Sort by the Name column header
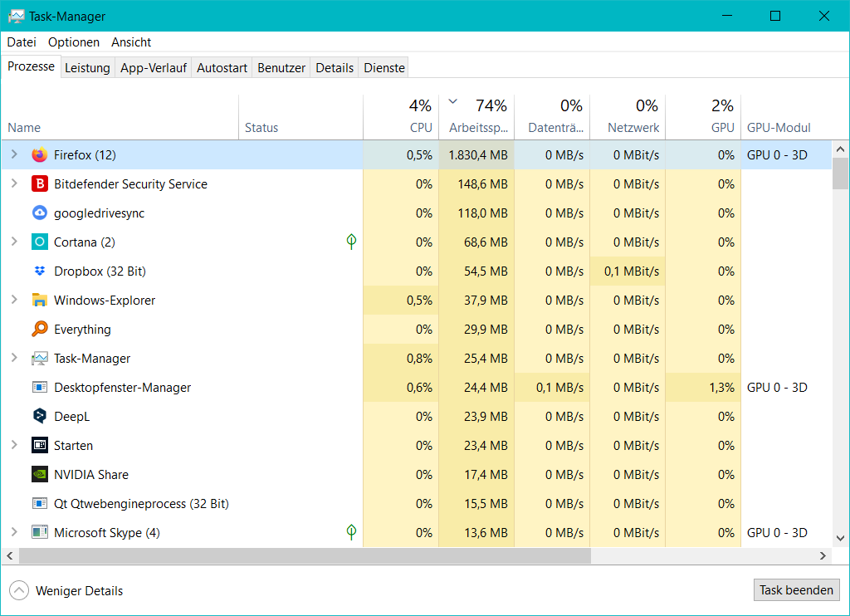Image resolution: width=850 pixels, height=616 pixels. click(120, 117)
